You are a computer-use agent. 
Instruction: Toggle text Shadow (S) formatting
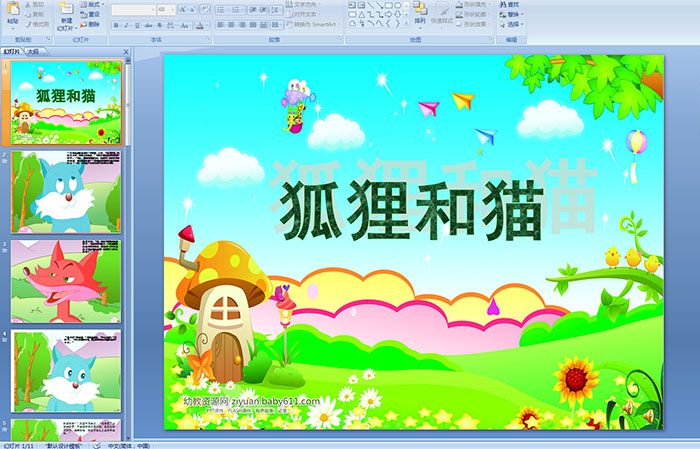click(159, 25)
